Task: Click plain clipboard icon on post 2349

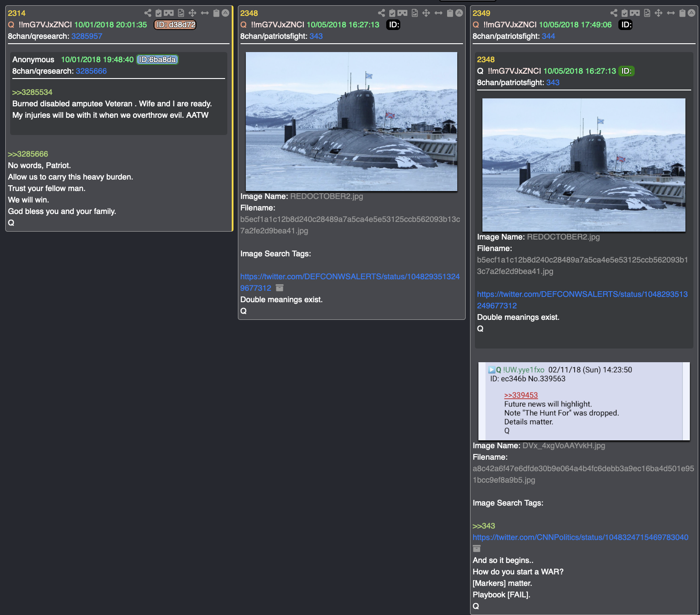Action: [682, 13]
